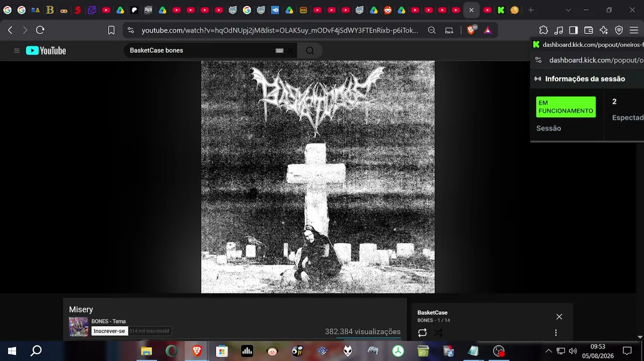Open the YouTube guide hamburger menu

tap(17, 51)
